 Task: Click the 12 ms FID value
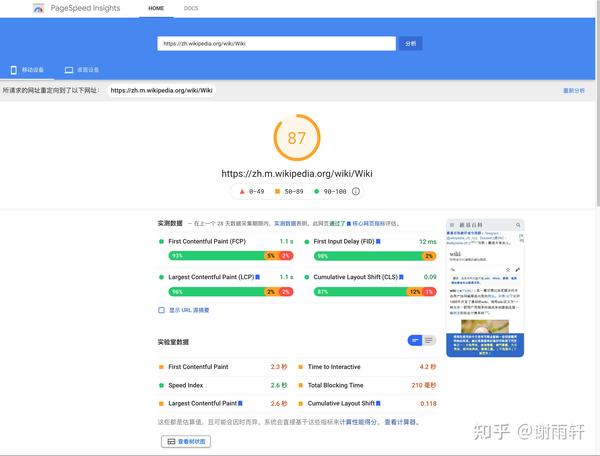tap(428, 241)
